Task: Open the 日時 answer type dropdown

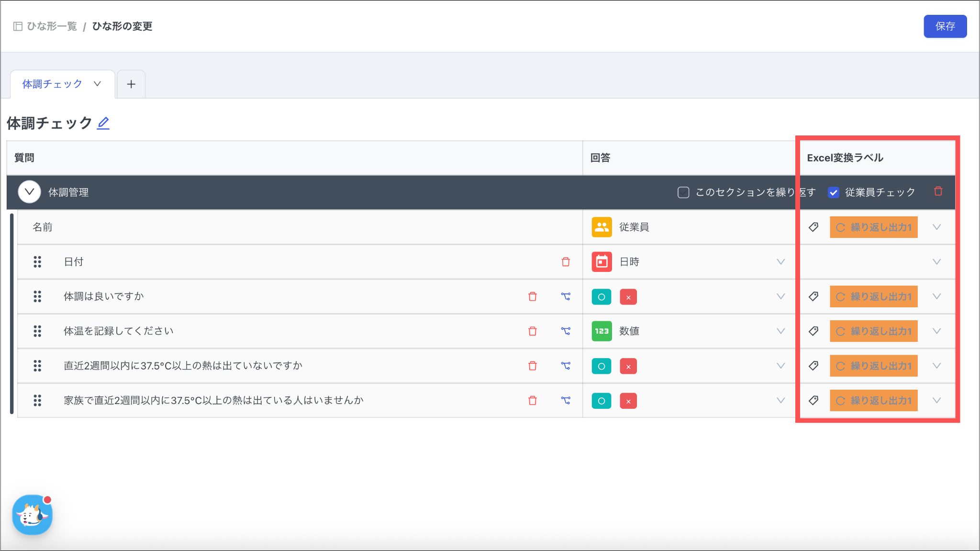Action: coord(780,262)
